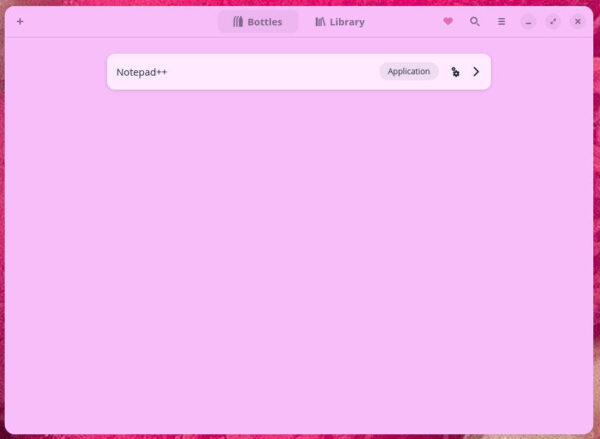The height and width of the screenshot is (439, 600).
Task: Minimize the Bottles window
Action: (x=528, y=21)
